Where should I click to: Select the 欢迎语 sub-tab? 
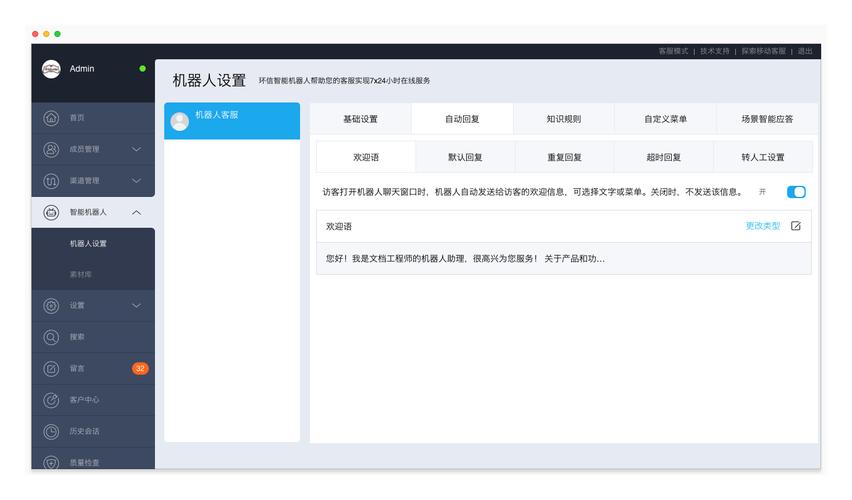(366, 157)
